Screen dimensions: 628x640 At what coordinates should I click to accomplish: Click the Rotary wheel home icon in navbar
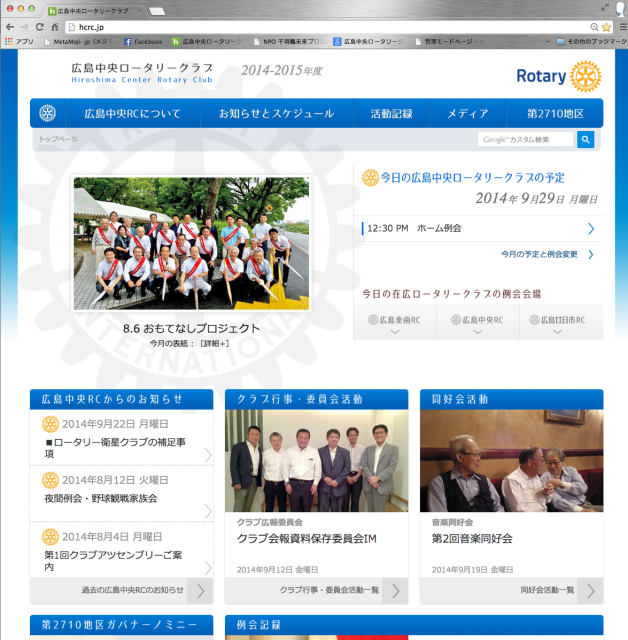click(x=48, y=113)
